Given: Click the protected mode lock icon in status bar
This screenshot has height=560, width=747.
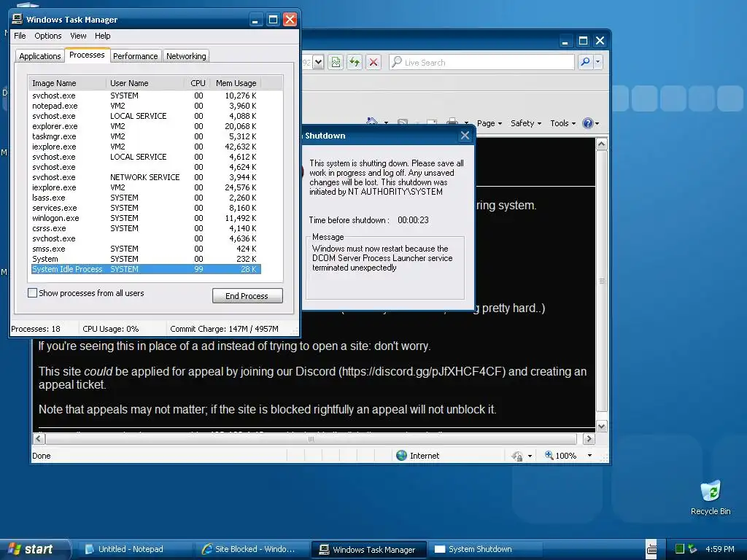Looking at the screenshot, I should pyautogui.click(x=517, y=456).
